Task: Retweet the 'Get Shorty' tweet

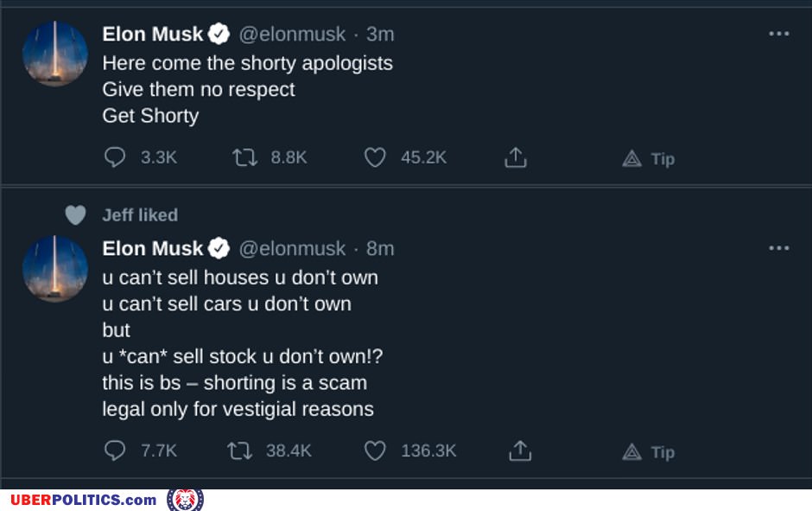Action: pos(245,157)
